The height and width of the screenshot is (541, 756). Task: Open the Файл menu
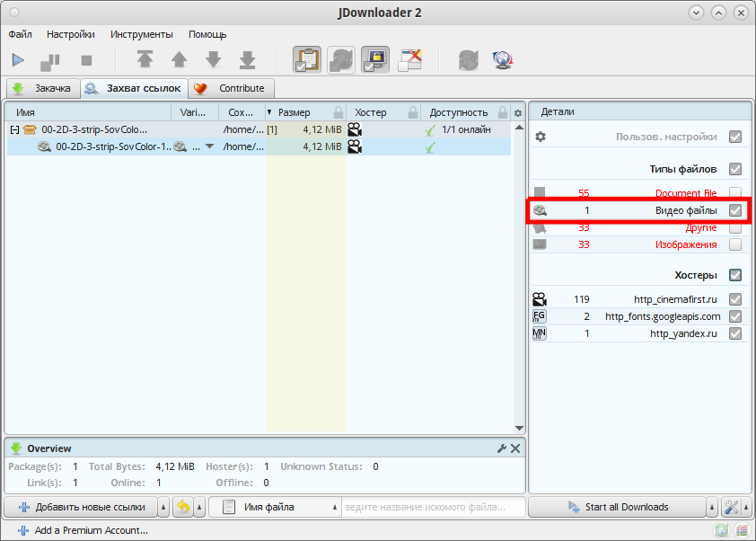click(x=21, y=34)
